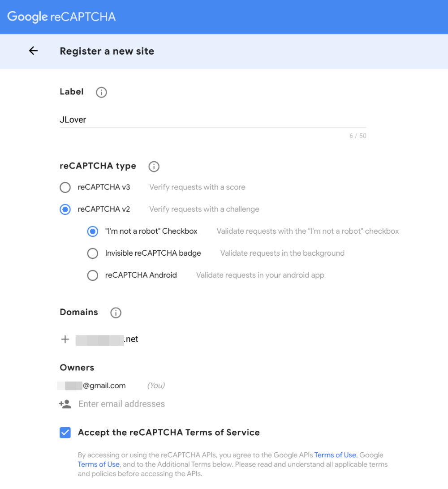Select reCAPTCHA Android option

pyautogui.click(x=93, y=275)
